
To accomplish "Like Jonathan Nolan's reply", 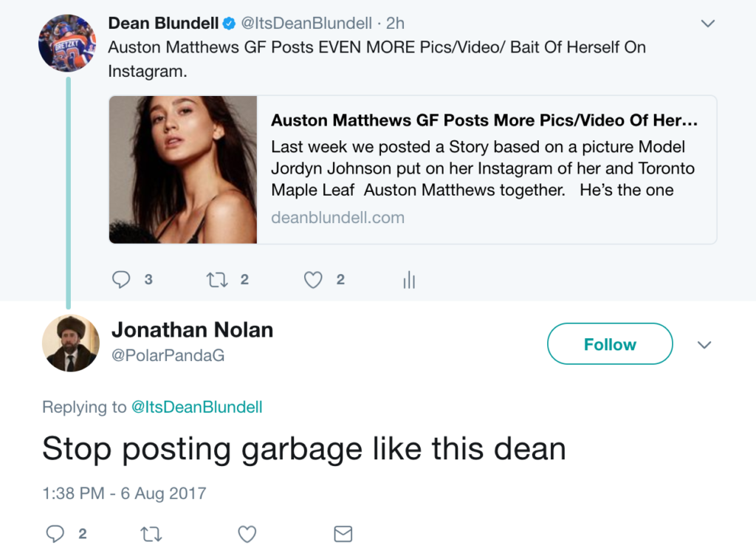I will coord(247,535).
